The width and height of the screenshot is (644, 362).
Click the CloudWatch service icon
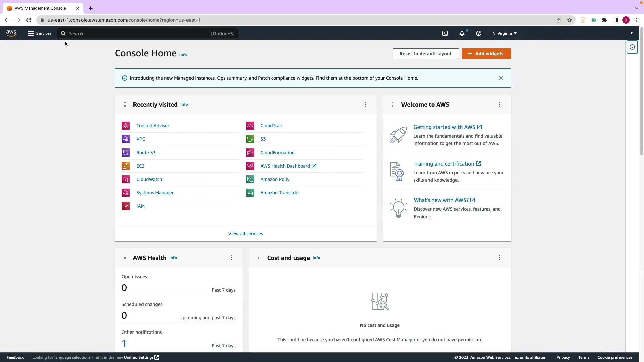[x=126, y=179]
